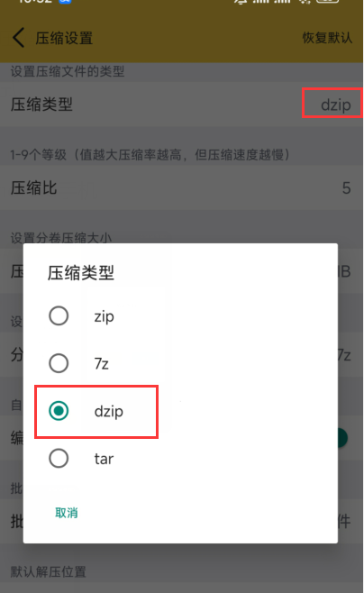Click the 7z option label
The height and width of the screenshot is (593, 364).
click(x=101, y=364)
